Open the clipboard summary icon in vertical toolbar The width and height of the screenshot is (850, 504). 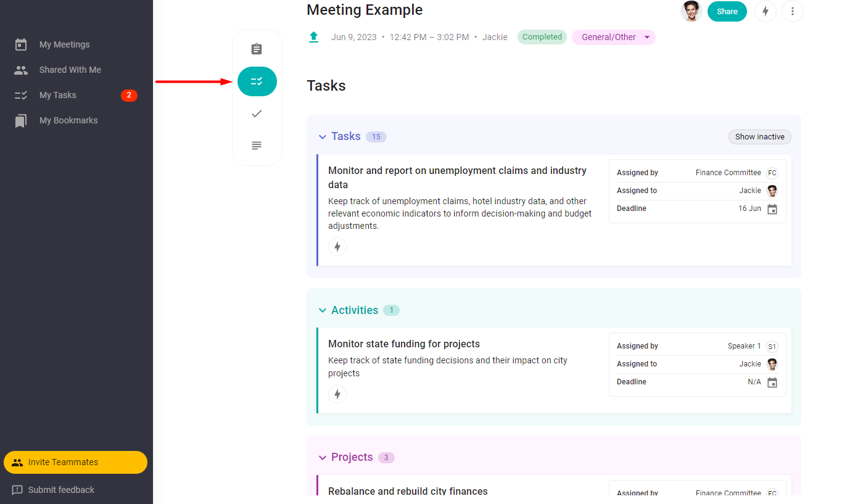257,49
